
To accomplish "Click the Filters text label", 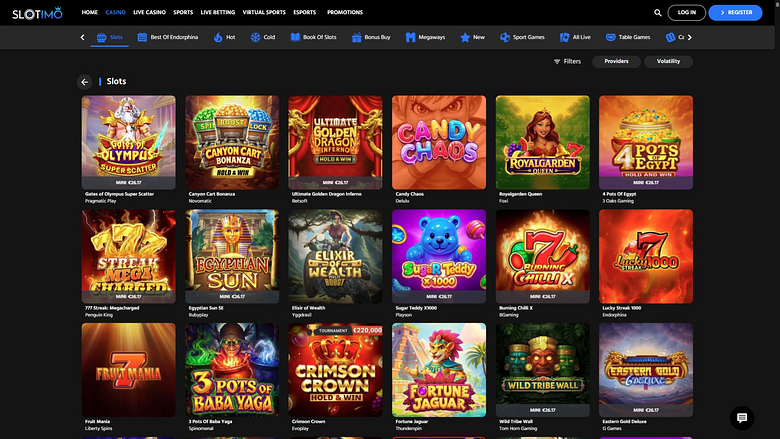I will (x=572, y=62).
